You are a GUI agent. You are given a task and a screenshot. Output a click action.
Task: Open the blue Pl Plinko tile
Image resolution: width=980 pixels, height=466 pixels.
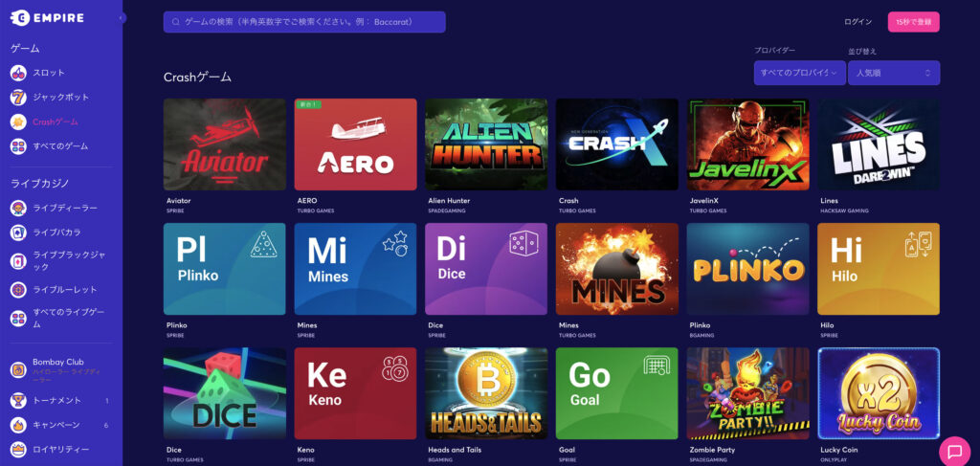click(x=224, y=269)
